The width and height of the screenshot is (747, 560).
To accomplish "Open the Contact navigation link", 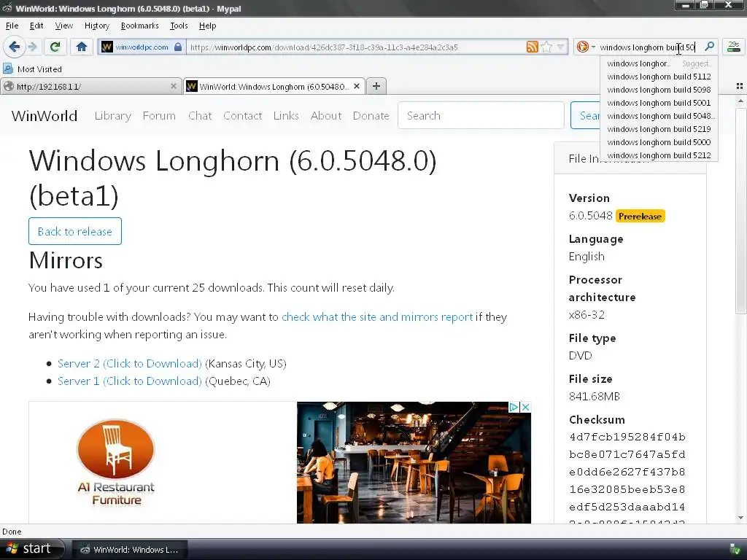I will pos(242,116).
